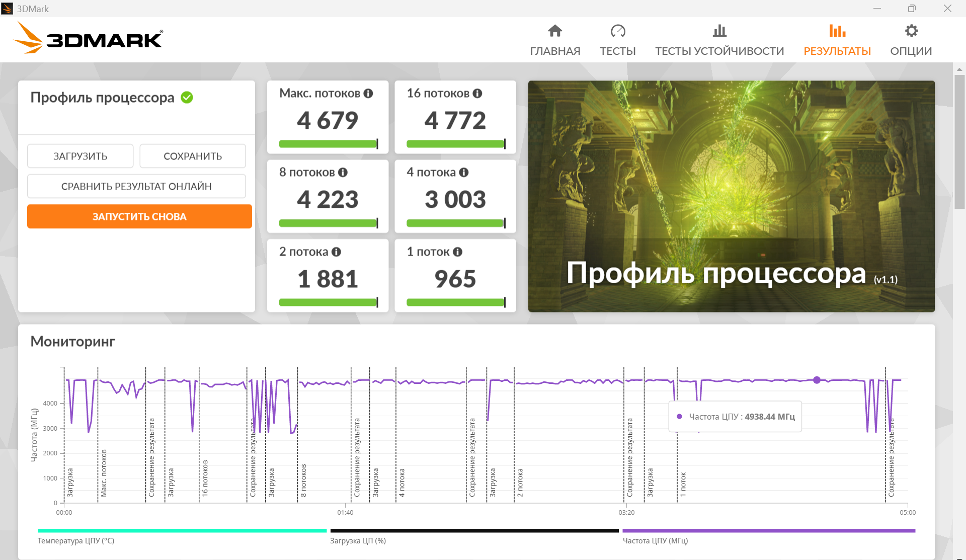Click the 16 потоков score 4 772
Screen dimensions: 966x560
(x=455, y=120)
